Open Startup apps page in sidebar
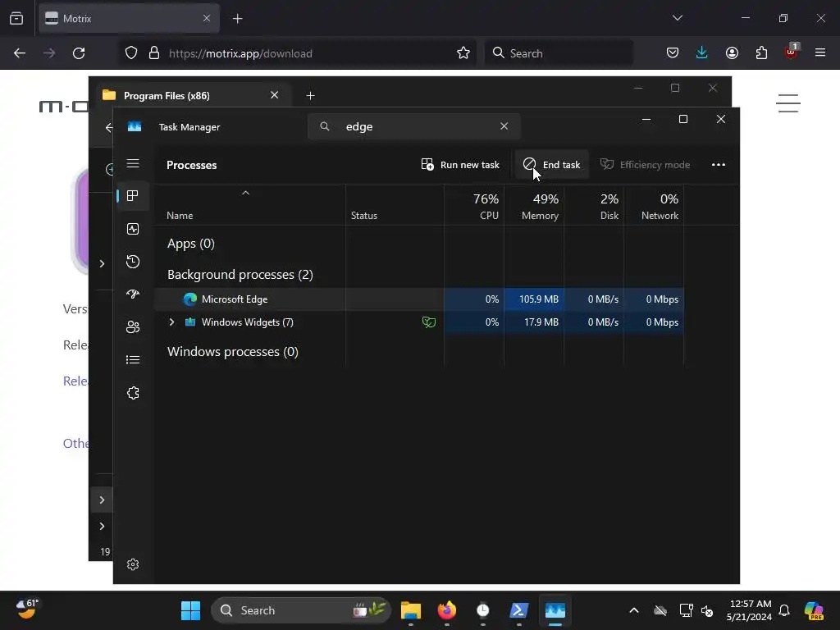The height and width of the screenshot is (630, 840). point(133,294)
